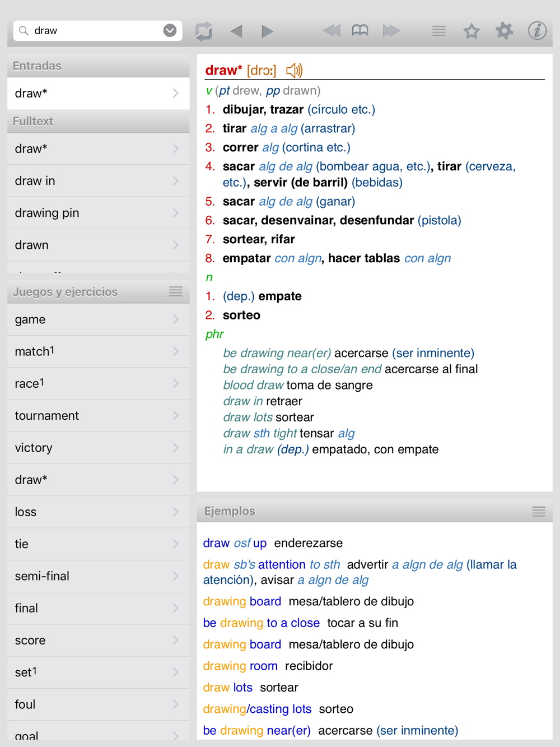Screen dimensions: 560x747
Task: Open the dictionary book icon
Action: [x=360, y=31]
